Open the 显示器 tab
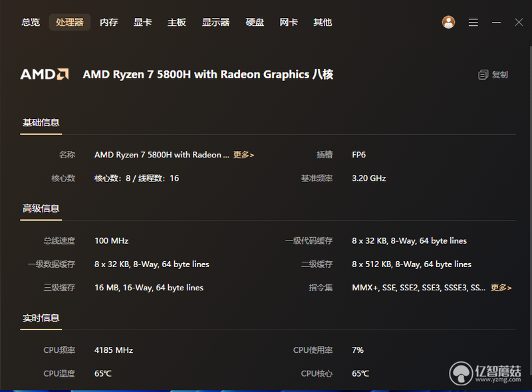This screenshot has width=532, height=392. coord(215,23)
